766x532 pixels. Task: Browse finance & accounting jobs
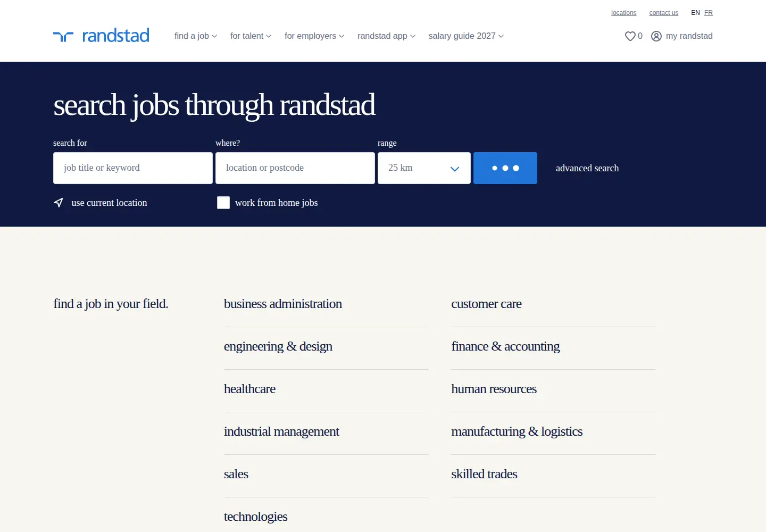[505, 346]
